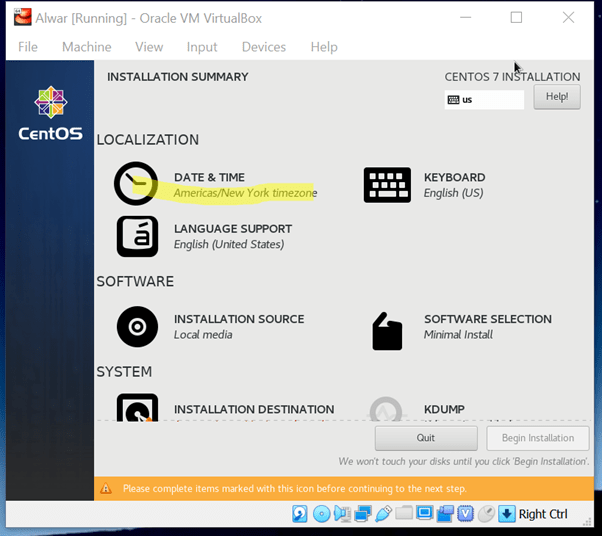This screenshot has width=602, height=536.
Task: Click the mouse integration status icon
Action: [x=486, y=514]
